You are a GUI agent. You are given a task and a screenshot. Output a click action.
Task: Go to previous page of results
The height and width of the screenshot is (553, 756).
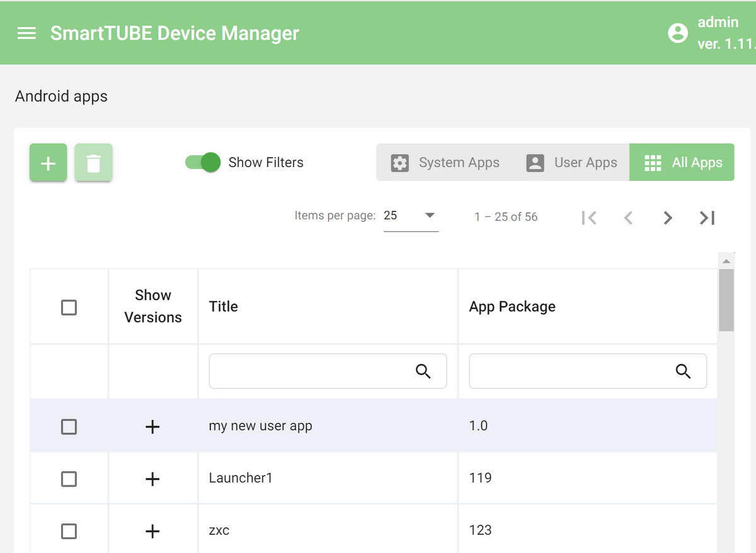pyautogui.click(x=628, y=218)
